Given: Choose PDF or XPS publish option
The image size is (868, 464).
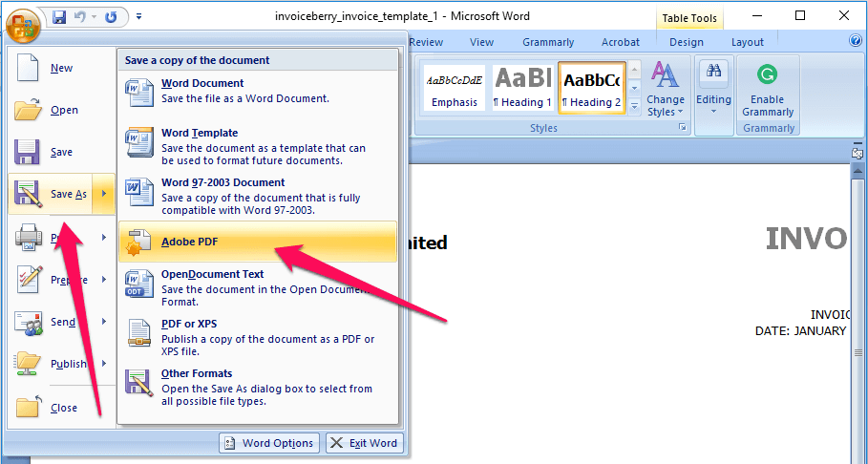Looking at the screenshot, I should click(258, 337).
